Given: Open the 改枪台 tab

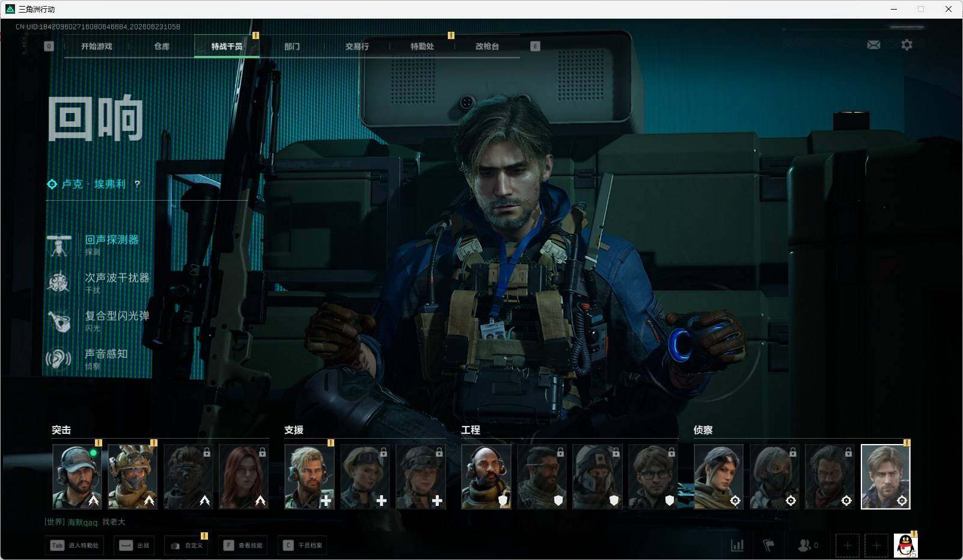Looking at the screenshot, I should point(487,46).
